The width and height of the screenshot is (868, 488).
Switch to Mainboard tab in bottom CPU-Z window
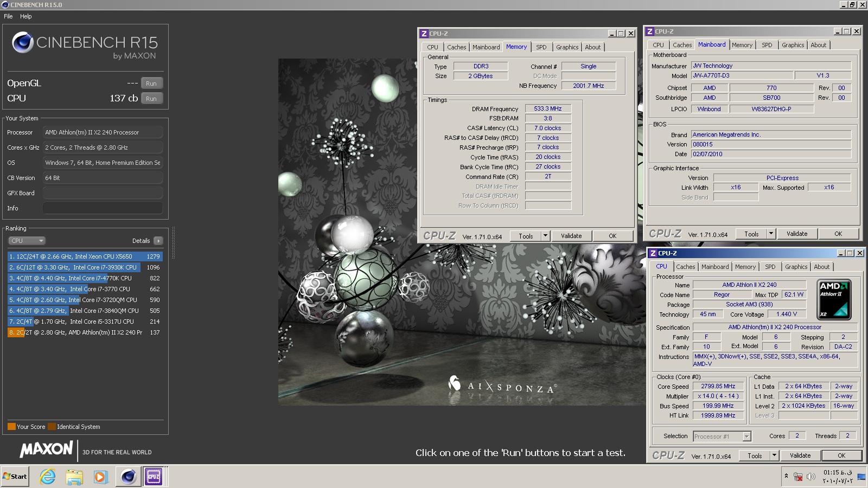pos(715,267)
